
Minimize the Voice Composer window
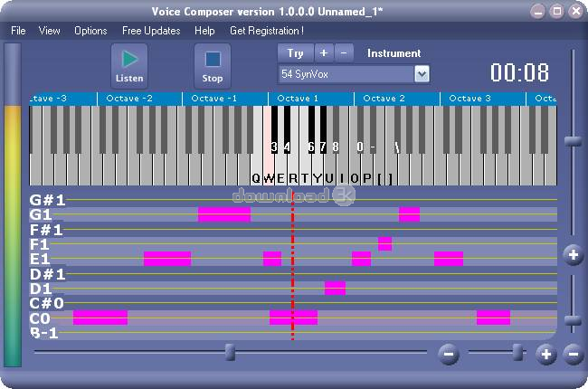click(x=537, y=12)
